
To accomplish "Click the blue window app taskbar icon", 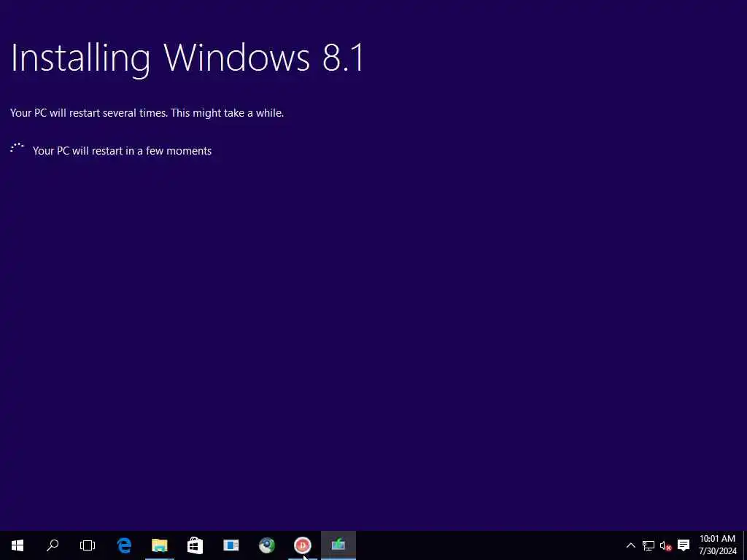I will [x=231, y=545].
